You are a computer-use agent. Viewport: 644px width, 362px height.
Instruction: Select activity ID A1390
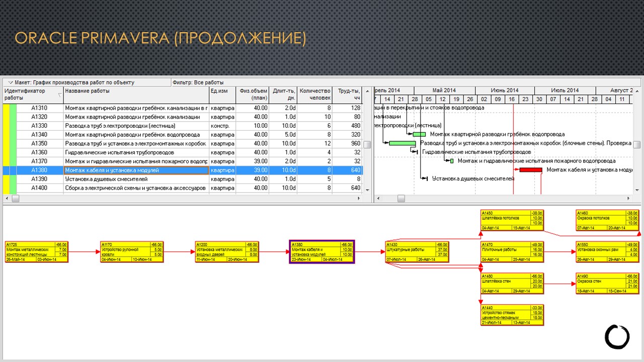click(39, 179)
